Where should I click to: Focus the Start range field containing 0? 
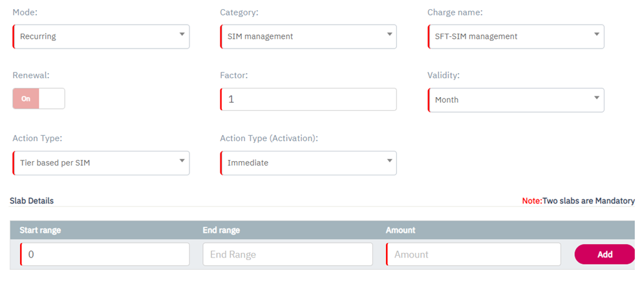pos(105,254)
